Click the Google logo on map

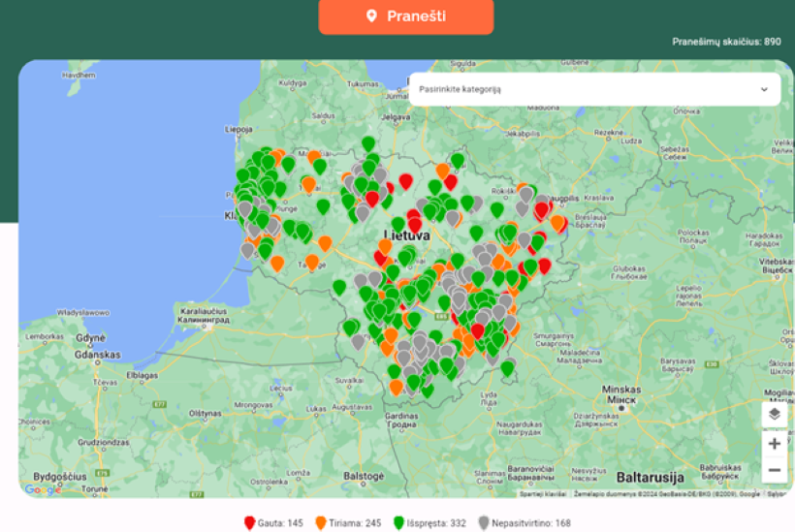(43, 489)
